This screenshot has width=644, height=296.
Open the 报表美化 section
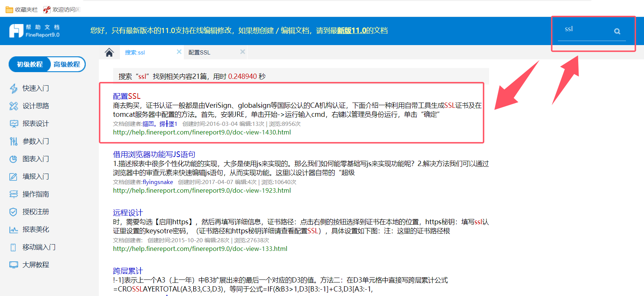36,230
